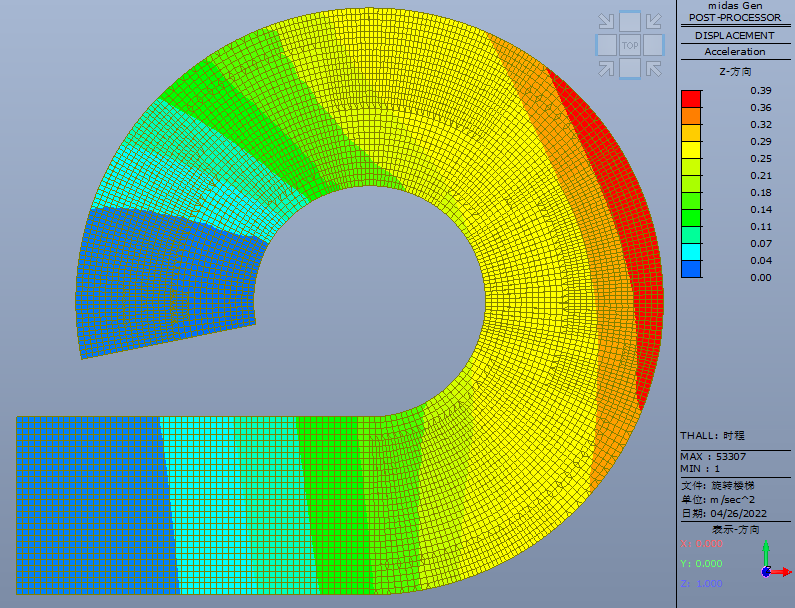This screenshot has height=608, width=795.
Task: Select the upper-left corner arrow of view cube
Action: click(606, 21)
